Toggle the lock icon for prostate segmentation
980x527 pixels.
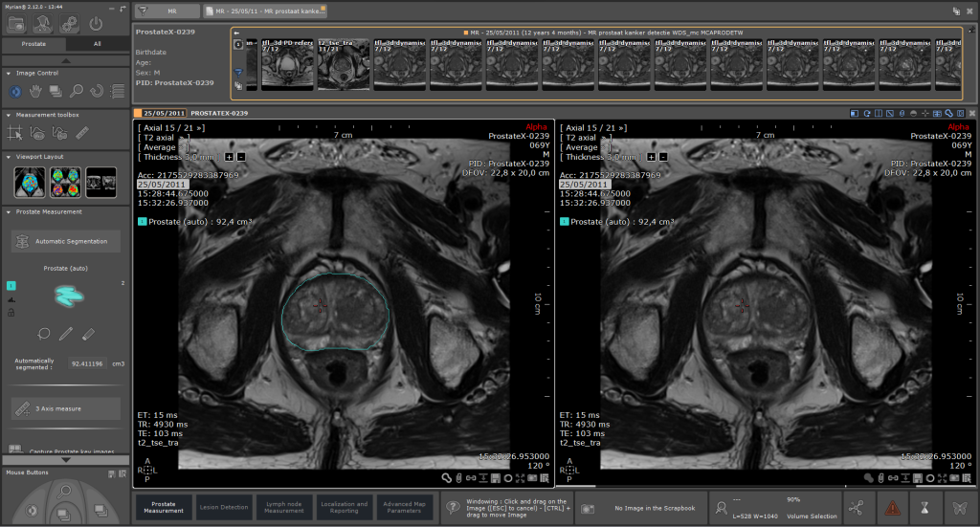pyautogui.click(x=11, y=311)
